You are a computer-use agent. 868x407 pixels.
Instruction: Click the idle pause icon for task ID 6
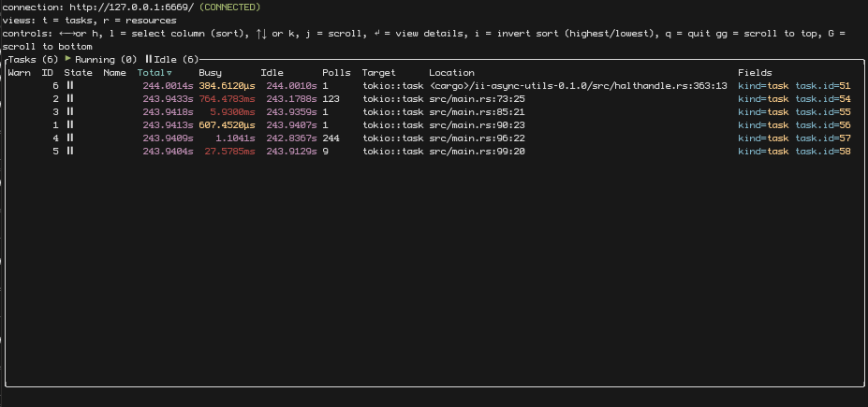69,86
